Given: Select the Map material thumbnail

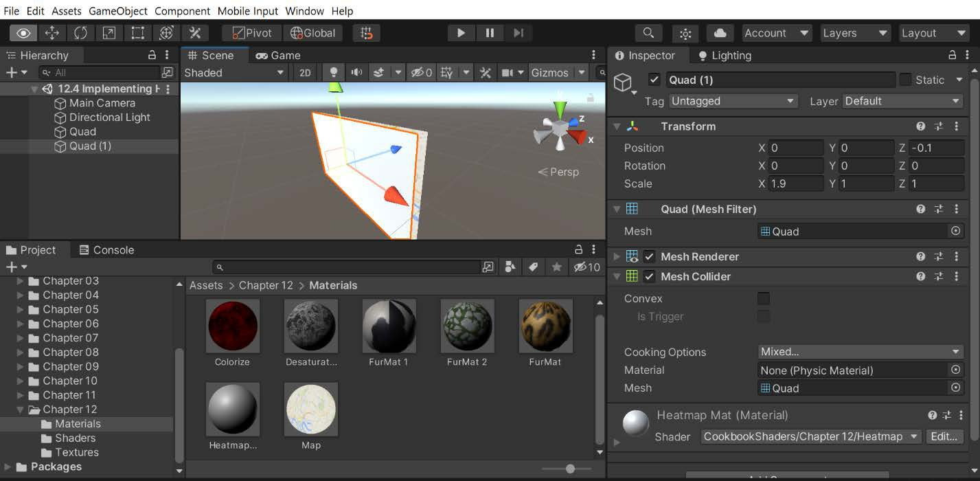Looking at the screenshot, I should 311,410.
